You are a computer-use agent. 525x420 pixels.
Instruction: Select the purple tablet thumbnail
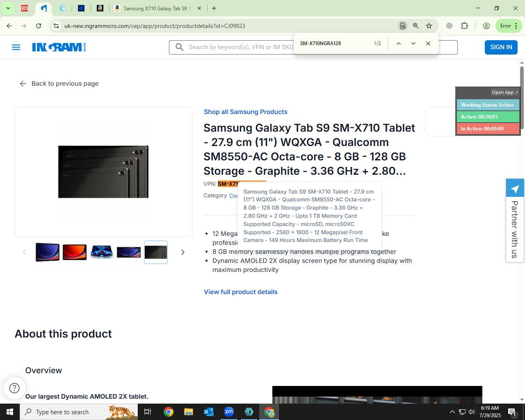tap(48, 252)
